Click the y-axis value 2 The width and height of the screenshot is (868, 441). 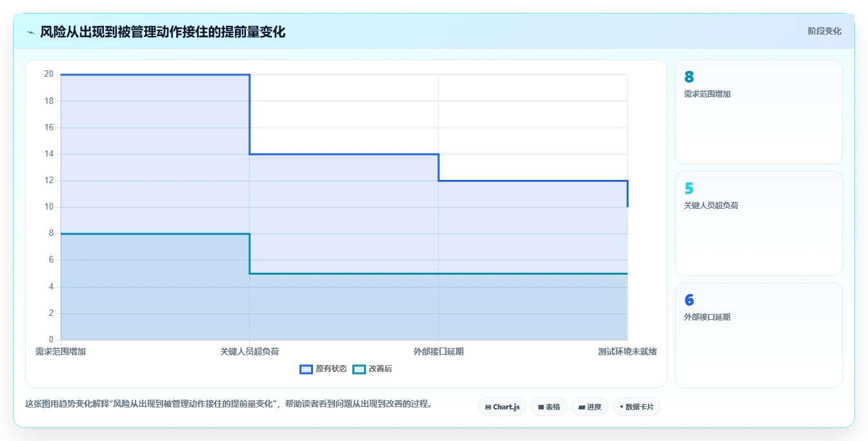tap(51, 313)
